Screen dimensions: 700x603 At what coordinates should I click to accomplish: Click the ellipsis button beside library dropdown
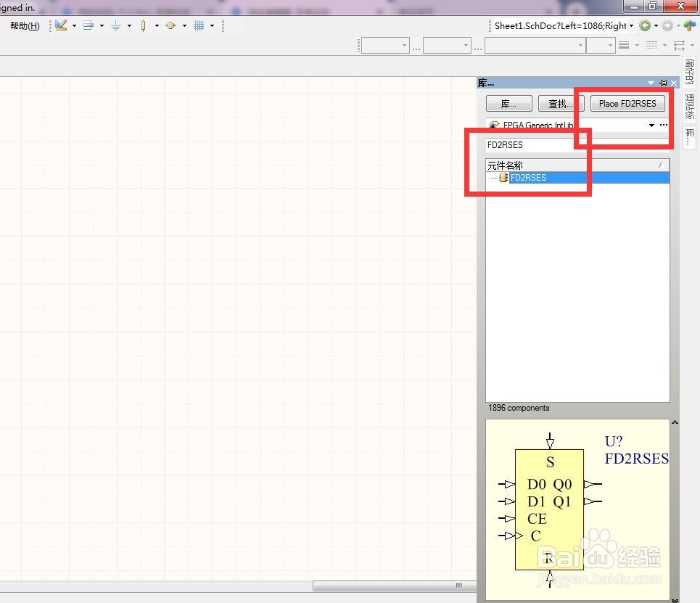point(664,125)
